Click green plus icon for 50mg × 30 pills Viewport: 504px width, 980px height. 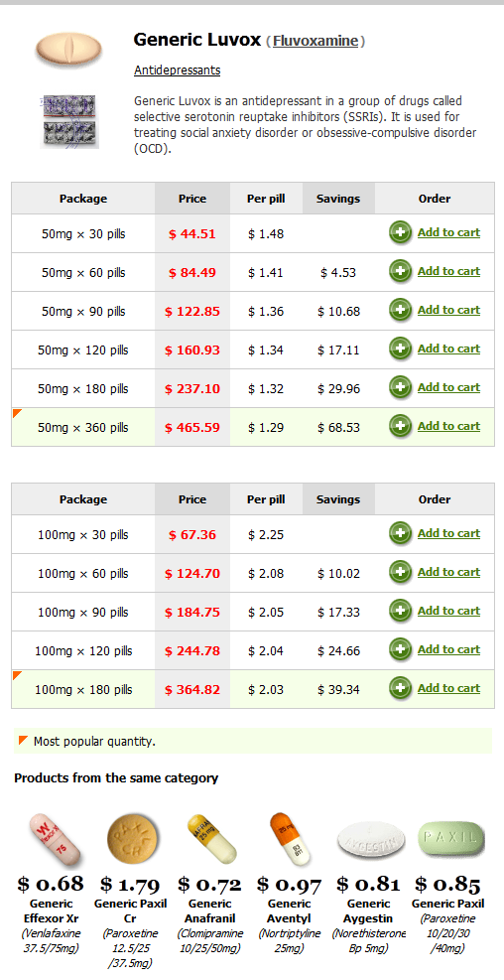click(x=400, y=233)
